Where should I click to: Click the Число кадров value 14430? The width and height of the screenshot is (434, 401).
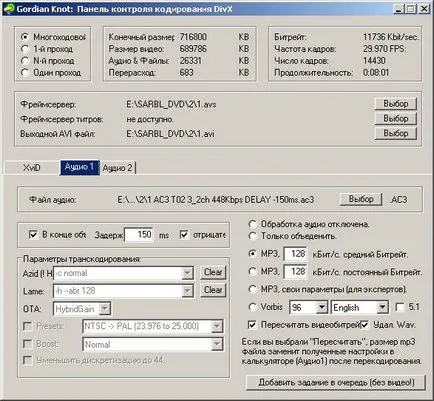pos(374,61)
